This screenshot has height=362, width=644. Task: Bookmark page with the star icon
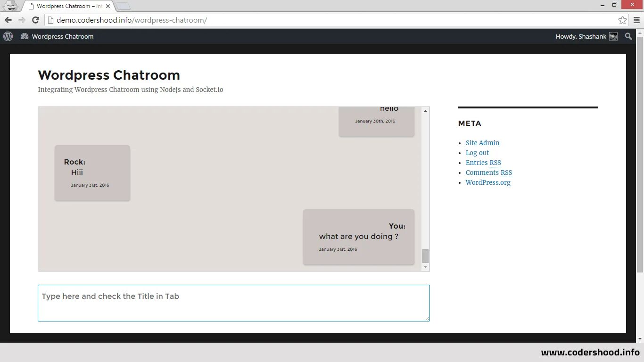(x=623, y=20)
